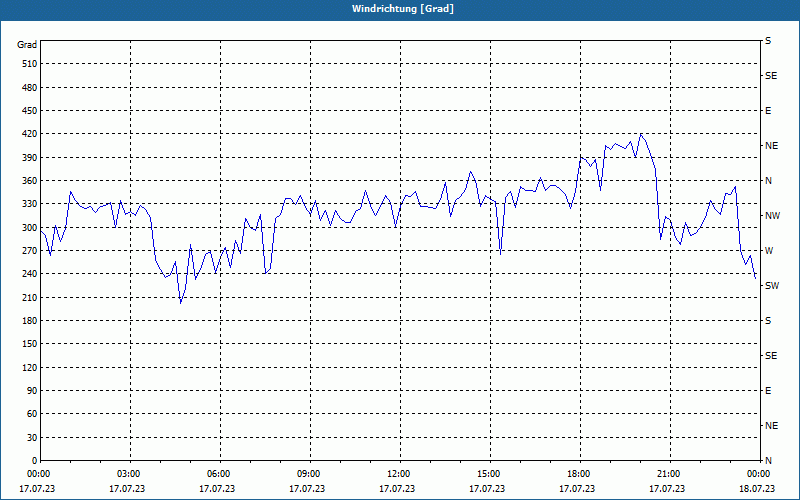Screen dimensions: 800x500
Task: Select the Grad unit label on the y-axis
Action: pyautogui.click(x=27, y=45)
